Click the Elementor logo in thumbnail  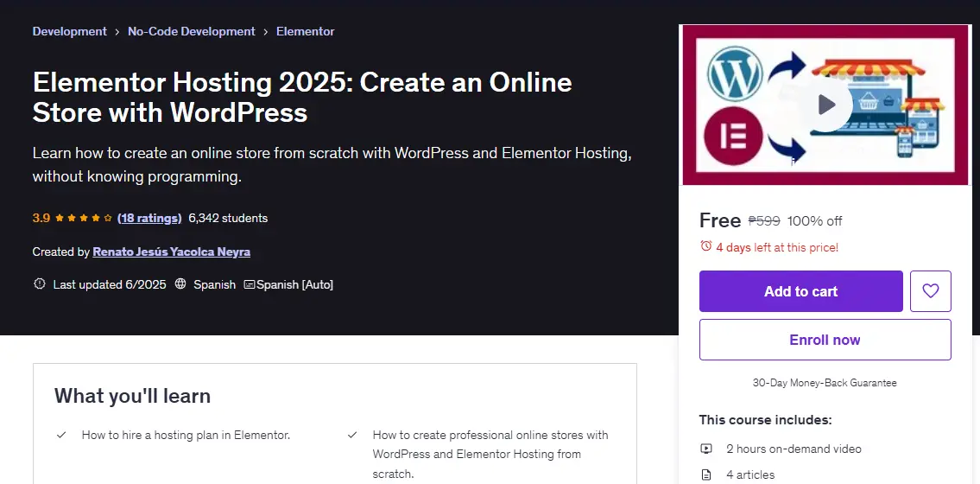(x=733, y=136)
